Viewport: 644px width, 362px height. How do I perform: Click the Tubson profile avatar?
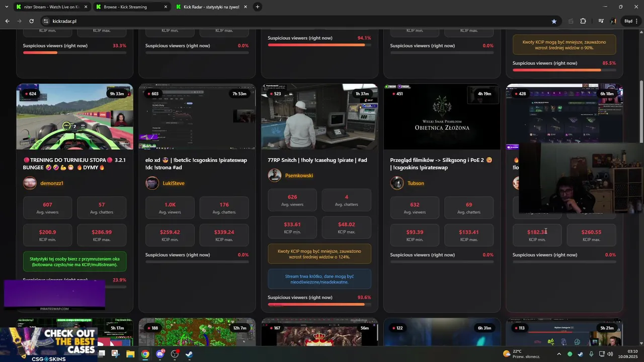point(396,183)
